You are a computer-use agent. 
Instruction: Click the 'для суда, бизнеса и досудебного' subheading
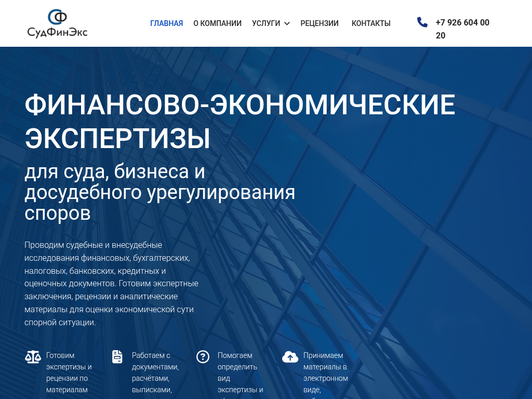pos(160,192)
